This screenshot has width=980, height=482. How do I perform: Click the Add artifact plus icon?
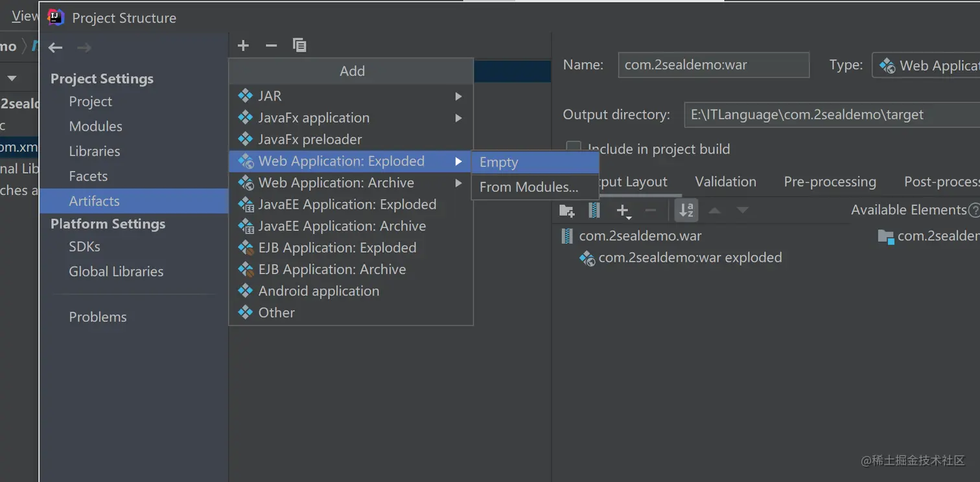point(243,45)
